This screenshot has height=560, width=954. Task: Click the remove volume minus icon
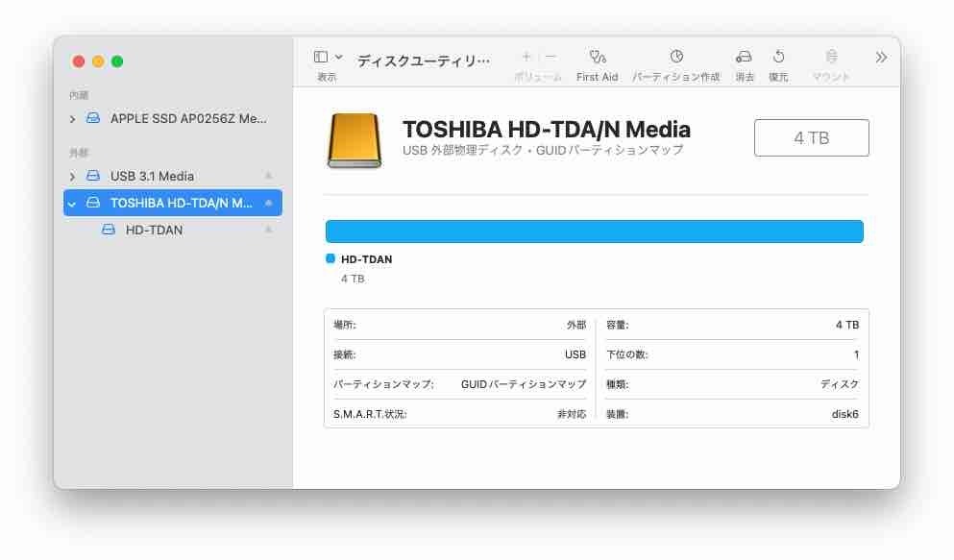pos(550,57)
